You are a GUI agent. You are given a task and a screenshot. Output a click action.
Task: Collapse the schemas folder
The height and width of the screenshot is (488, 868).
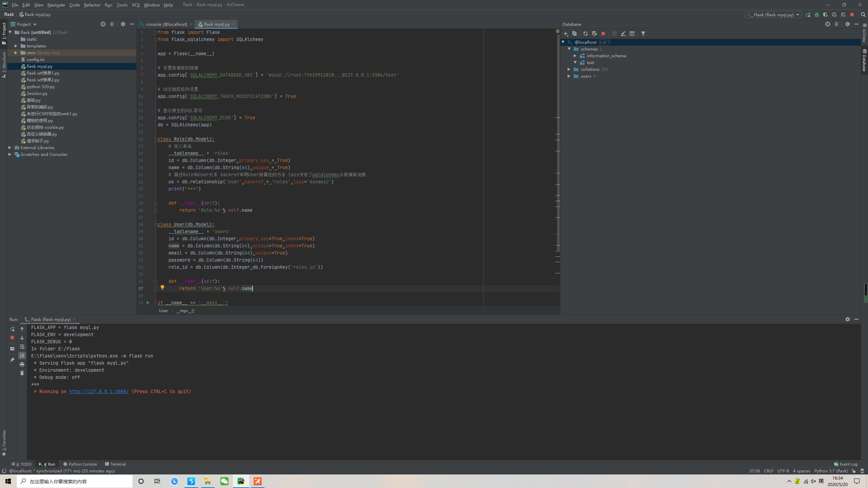[569, 49]
